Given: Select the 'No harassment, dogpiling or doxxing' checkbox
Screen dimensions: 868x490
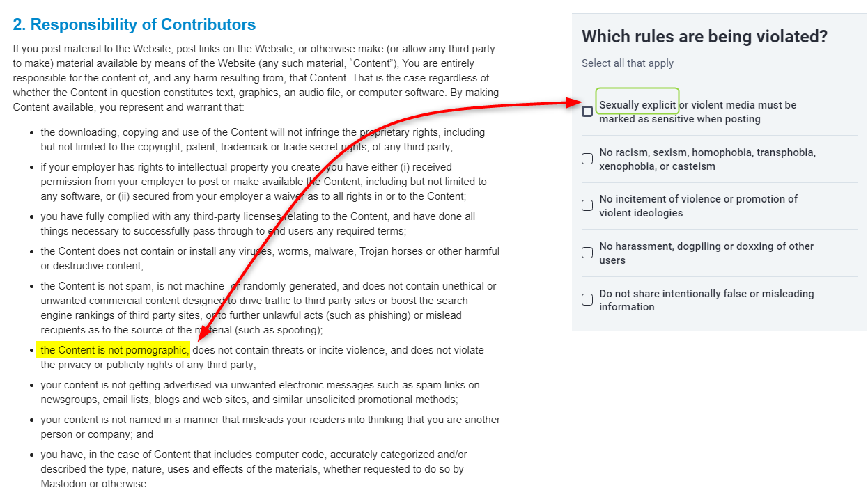Looking at the screenshot, I should 587,253.
